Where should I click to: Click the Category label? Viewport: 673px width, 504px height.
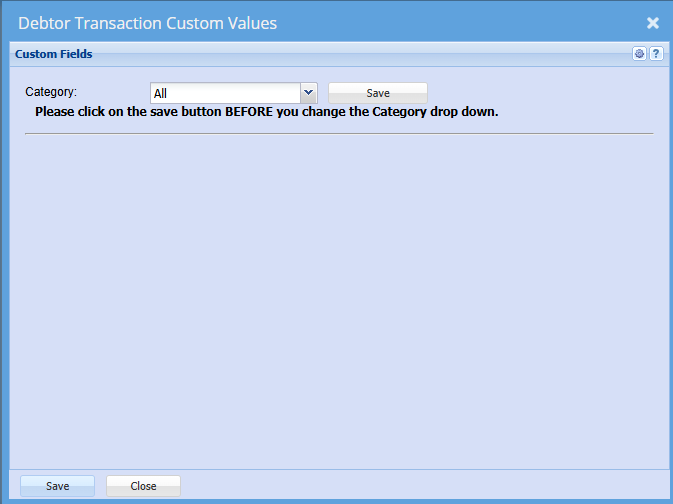pyautogui.click(x=51, y=92)
